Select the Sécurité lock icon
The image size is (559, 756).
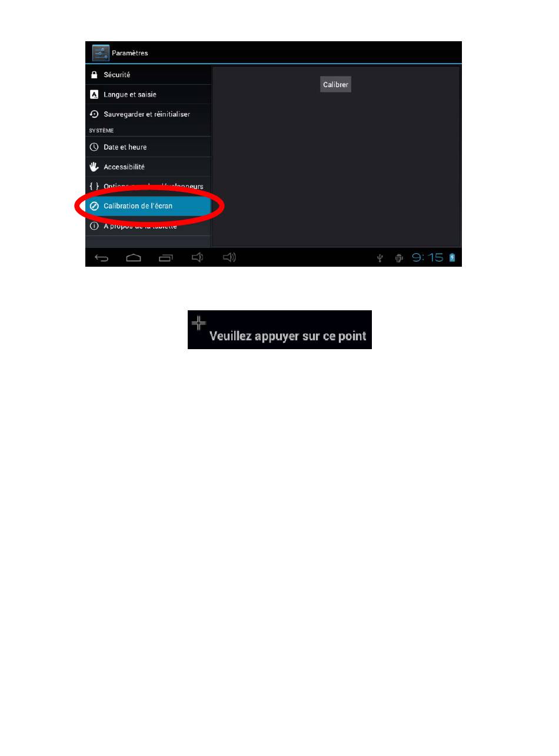(94, 75)
